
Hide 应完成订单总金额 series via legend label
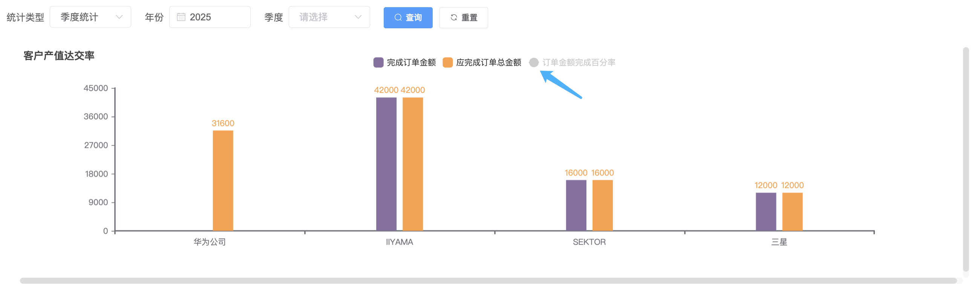pyautogui.click(x=488, y=63)
